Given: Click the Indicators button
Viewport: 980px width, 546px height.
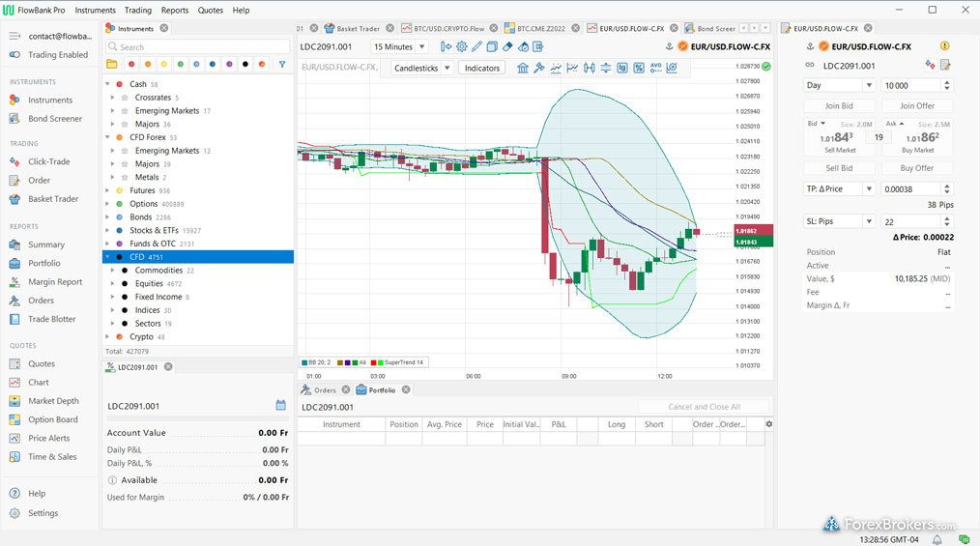Looking at the screenshot, I should tap(482, 68).
